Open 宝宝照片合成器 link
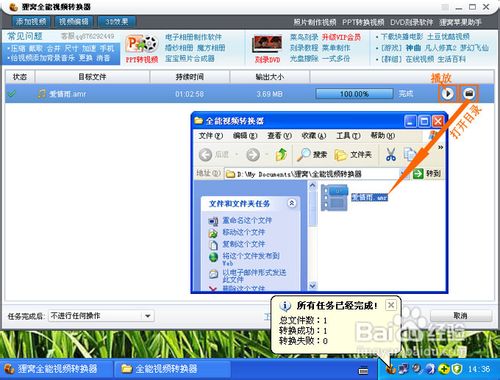 pos(190,59)
